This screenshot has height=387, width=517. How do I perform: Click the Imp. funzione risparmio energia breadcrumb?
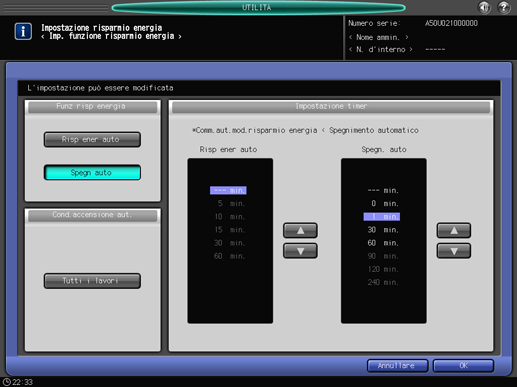click(111, 36)
